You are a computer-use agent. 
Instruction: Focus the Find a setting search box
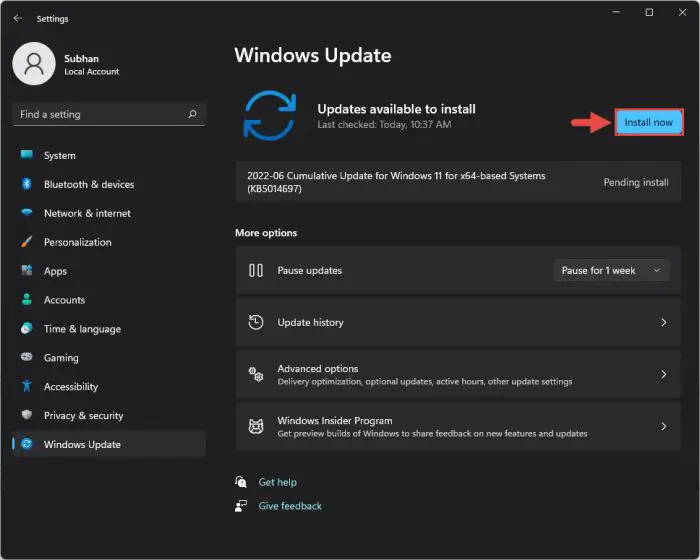[x=100, y=114]
